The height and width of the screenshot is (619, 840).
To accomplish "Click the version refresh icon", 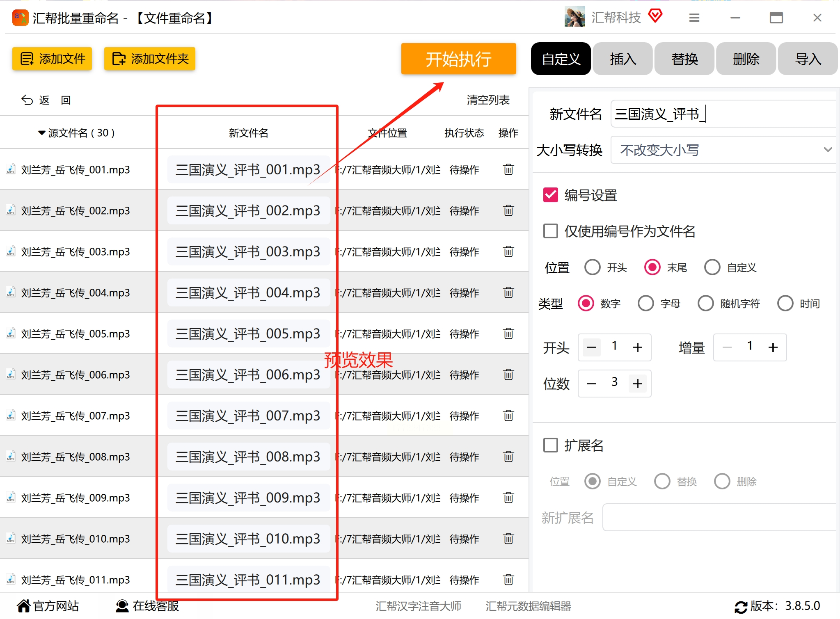I will (x=740, y=607).
